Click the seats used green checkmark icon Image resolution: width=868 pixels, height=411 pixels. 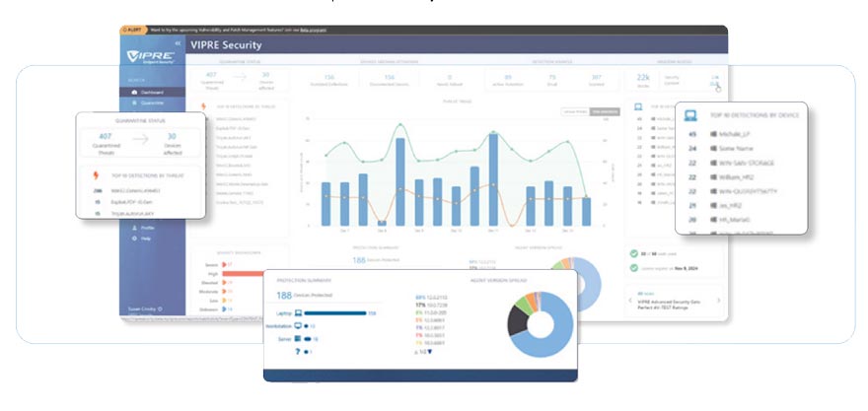[633, 254]
